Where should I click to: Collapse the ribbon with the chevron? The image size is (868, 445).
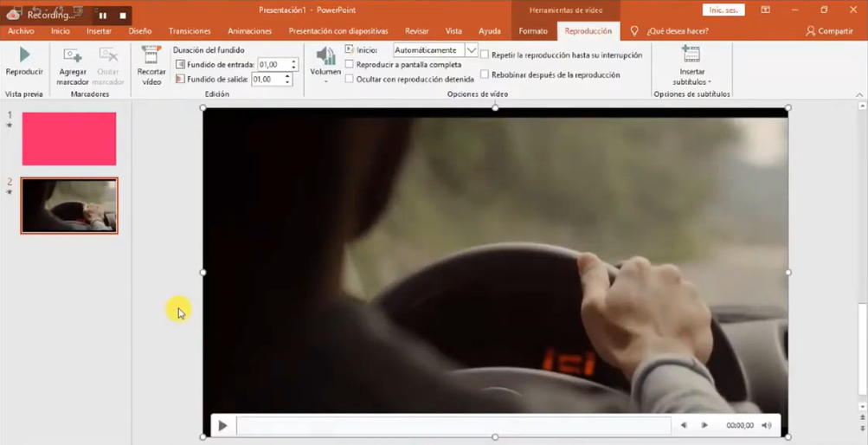859,94
